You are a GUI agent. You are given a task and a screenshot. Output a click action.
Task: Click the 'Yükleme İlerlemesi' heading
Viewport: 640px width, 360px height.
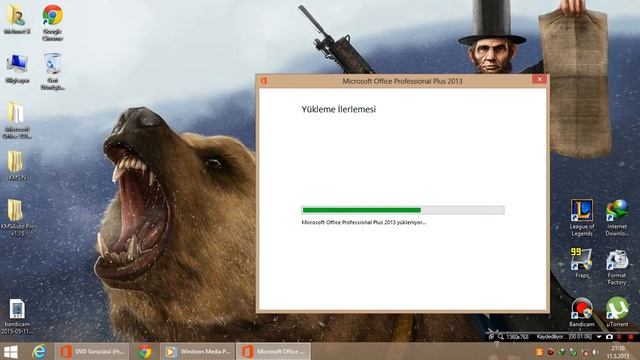(338, 109)
